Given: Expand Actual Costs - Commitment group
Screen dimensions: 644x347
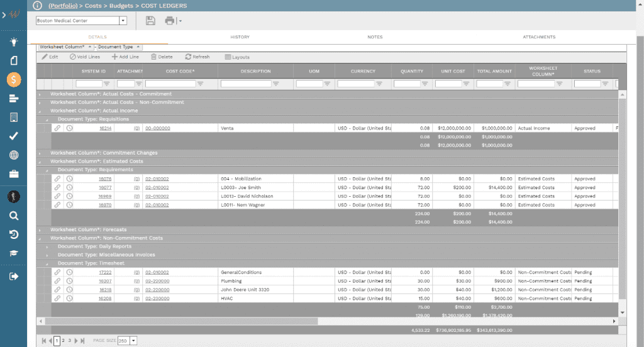Looking at the screenshot, I should (x=40, y=94).
